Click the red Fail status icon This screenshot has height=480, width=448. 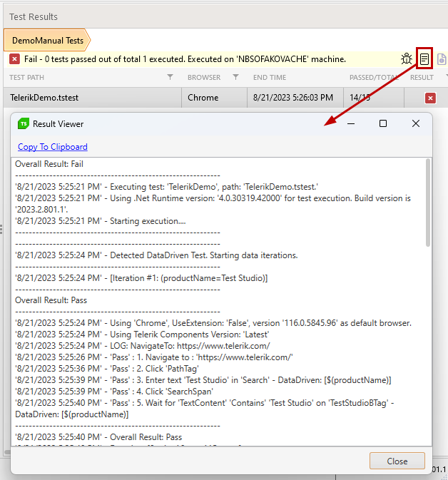[14, 58]
